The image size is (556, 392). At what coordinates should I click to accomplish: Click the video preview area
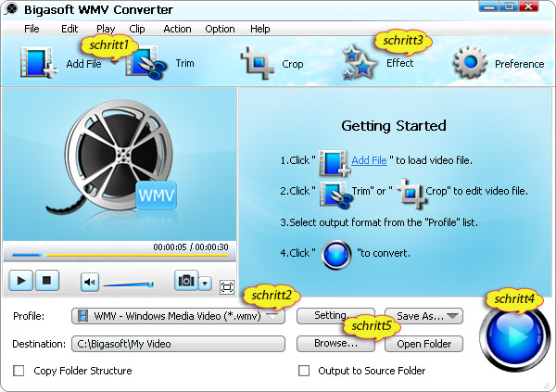(120, 165)
